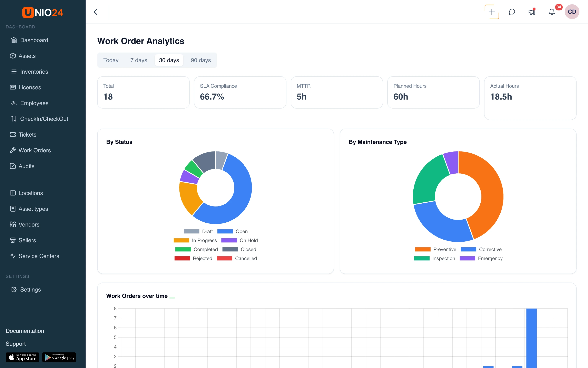Viewport: 588px width, 368px height.
Task: Toggle Rejected legend entry
Action: pyautogui.click(x=193, y=258)
